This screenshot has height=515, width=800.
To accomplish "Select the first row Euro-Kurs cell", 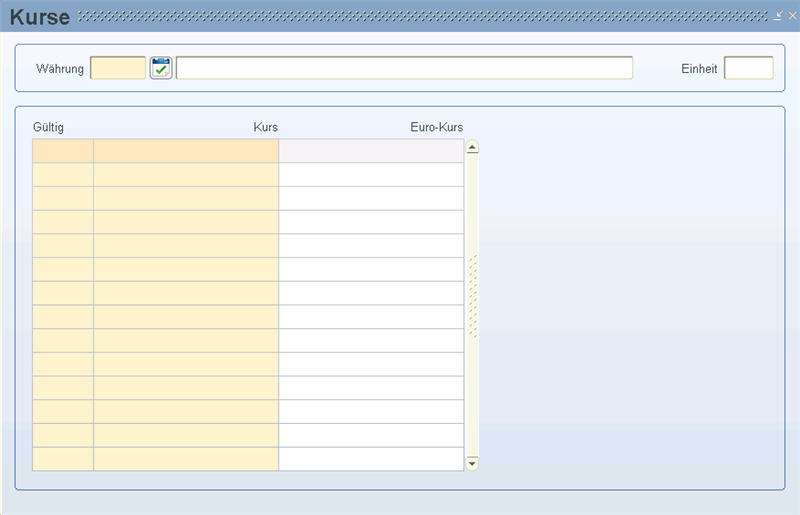I will click(x=371, y=151).
